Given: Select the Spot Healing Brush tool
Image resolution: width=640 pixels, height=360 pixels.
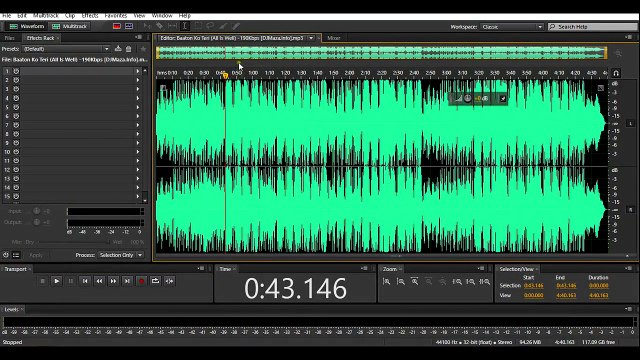Looking at the screenshot, I should (236, 26).
